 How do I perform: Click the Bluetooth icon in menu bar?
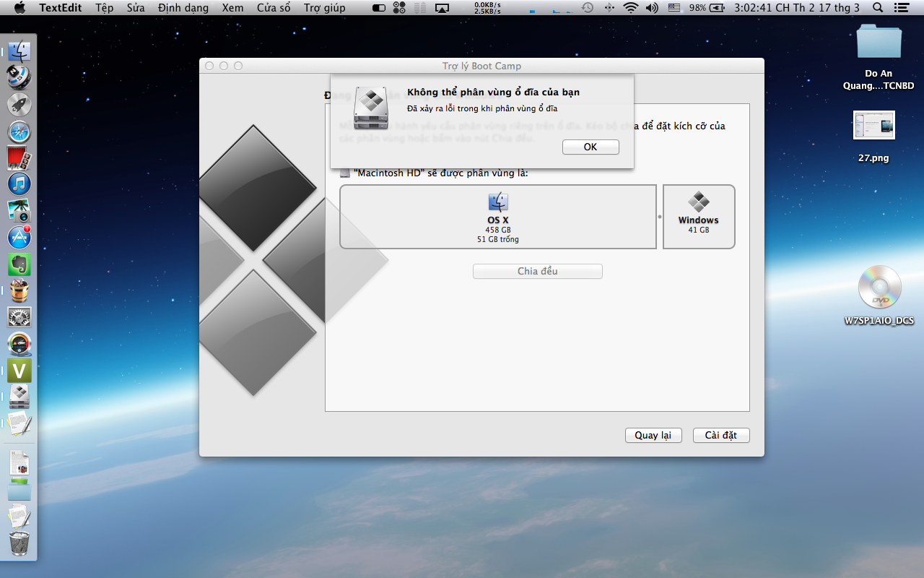click(609, 8)
